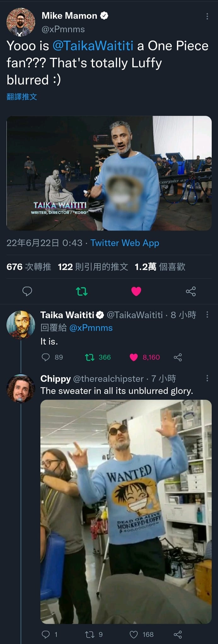Viewport: 218px width, 644px height.
Task: Open the three-dot menu on Mike Mamon's tweet
Action: pos(207,16)
